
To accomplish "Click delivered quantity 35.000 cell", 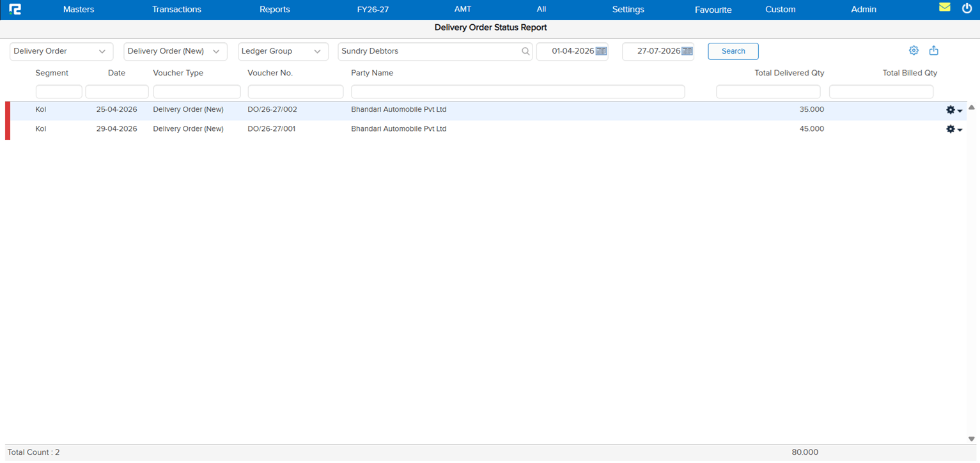I will [812, 110].
